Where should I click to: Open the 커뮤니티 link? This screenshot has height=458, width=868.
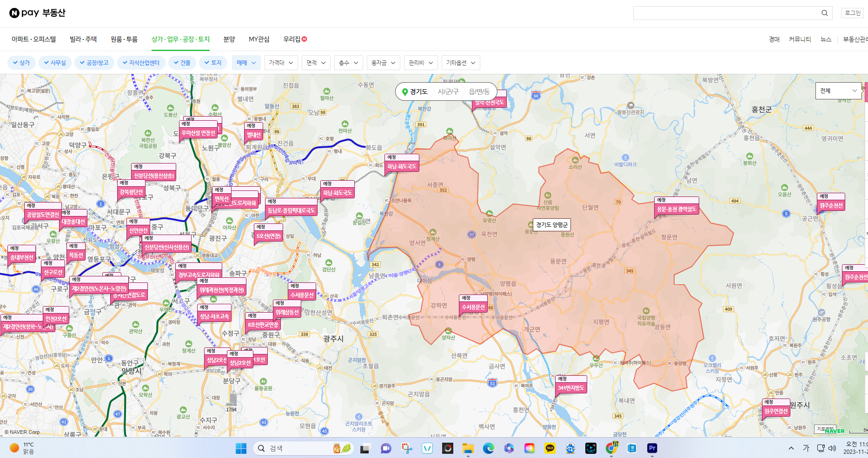click(800, 39)
